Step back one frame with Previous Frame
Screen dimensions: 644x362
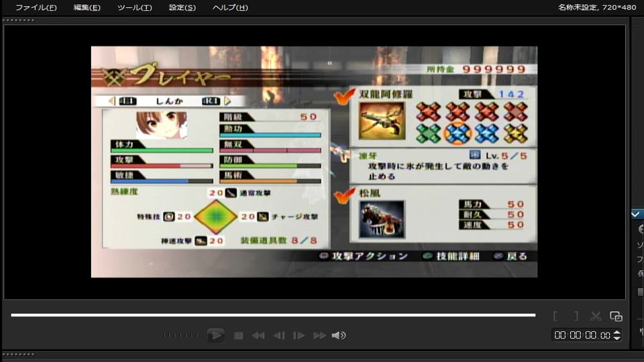tap(279, 336)
